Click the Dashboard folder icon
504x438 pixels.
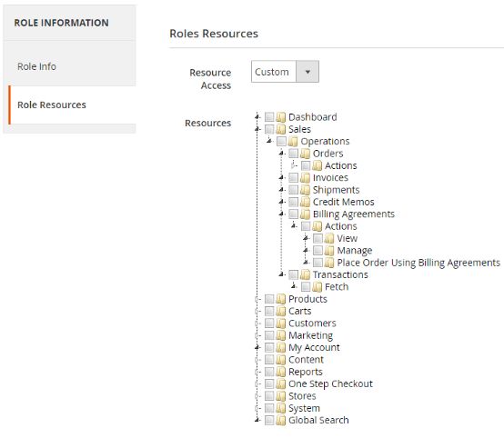[x=280, y=117]
